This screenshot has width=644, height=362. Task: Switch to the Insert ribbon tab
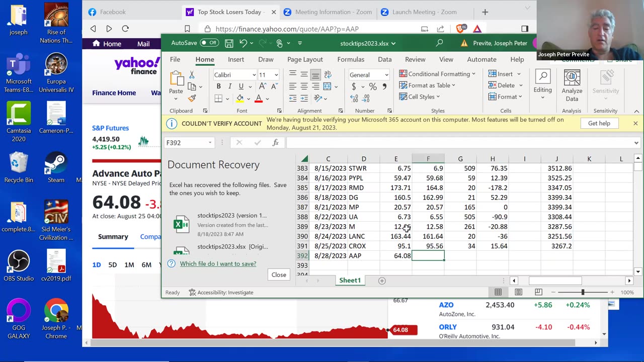point(236,59)
